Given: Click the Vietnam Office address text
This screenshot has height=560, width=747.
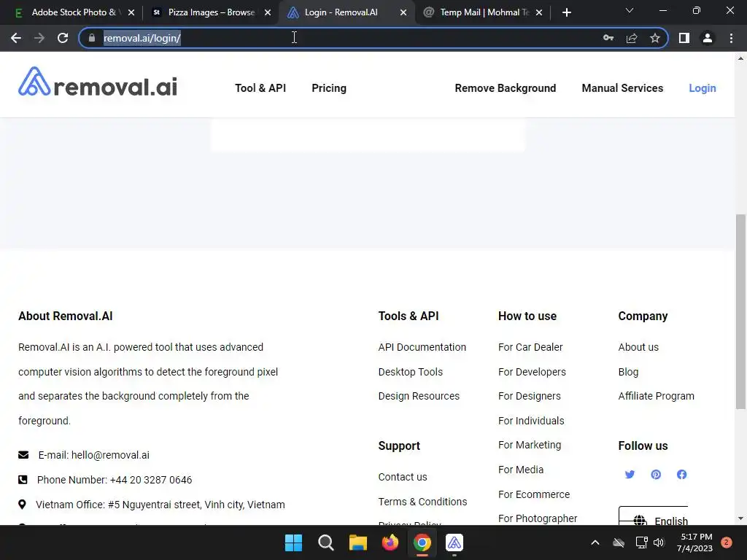Looking at the screenshot, I should (x=160, y=505).
